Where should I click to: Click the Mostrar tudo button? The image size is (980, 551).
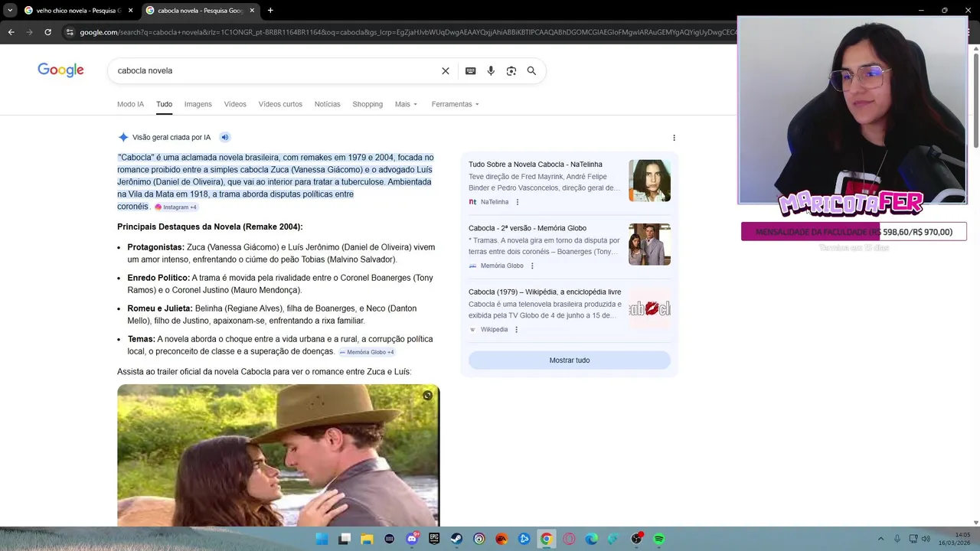[x=570, y=360]
